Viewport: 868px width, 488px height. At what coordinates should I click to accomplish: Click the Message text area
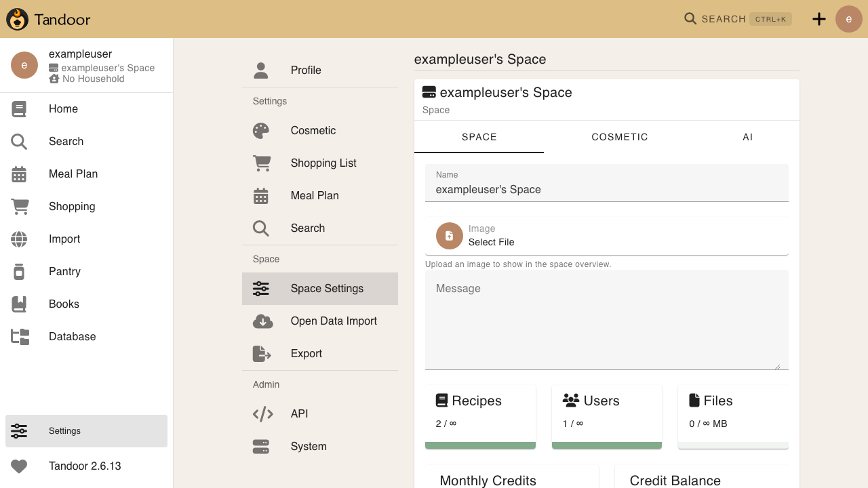[607, 320]
